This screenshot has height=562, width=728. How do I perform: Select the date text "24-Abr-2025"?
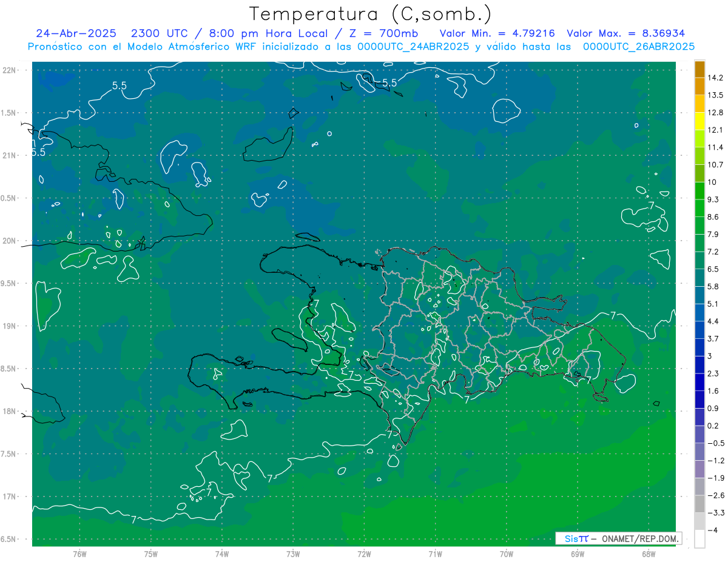(x=76, y=33)
